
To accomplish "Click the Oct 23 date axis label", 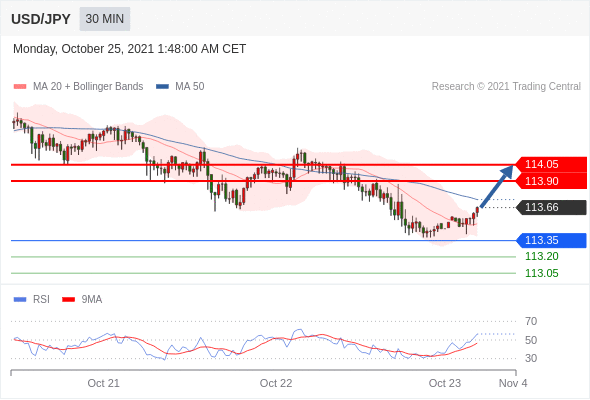I will pos(445,383).
